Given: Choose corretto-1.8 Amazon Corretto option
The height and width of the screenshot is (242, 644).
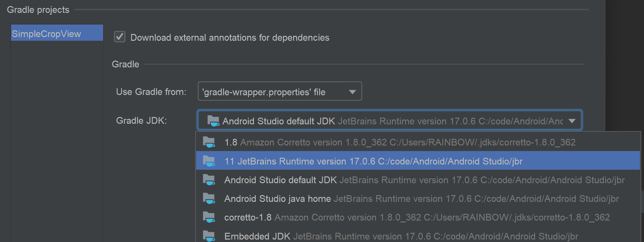Looking at the screenshot, I should click(x=418, y=217).
